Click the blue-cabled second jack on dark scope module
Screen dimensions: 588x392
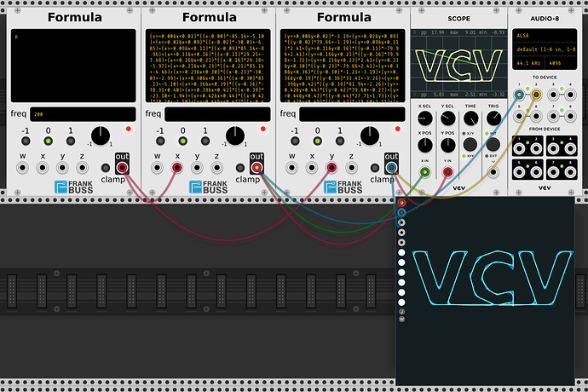401,212
